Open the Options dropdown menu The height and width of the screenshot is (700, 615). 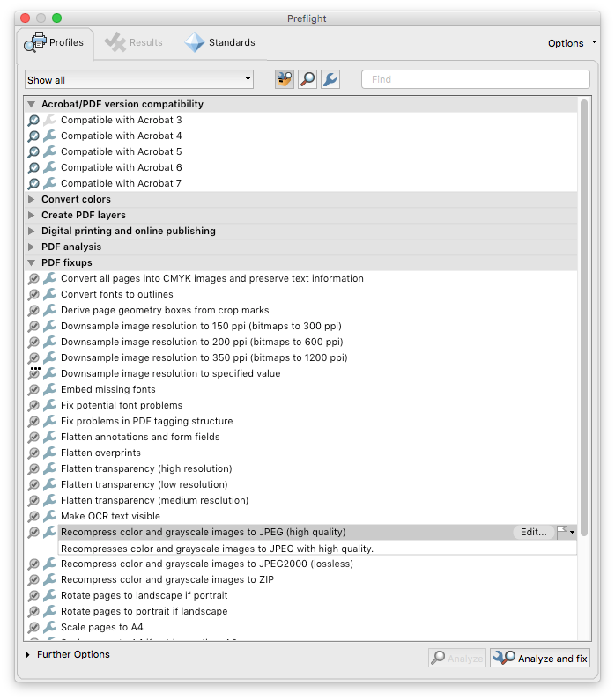click(571, 43)
